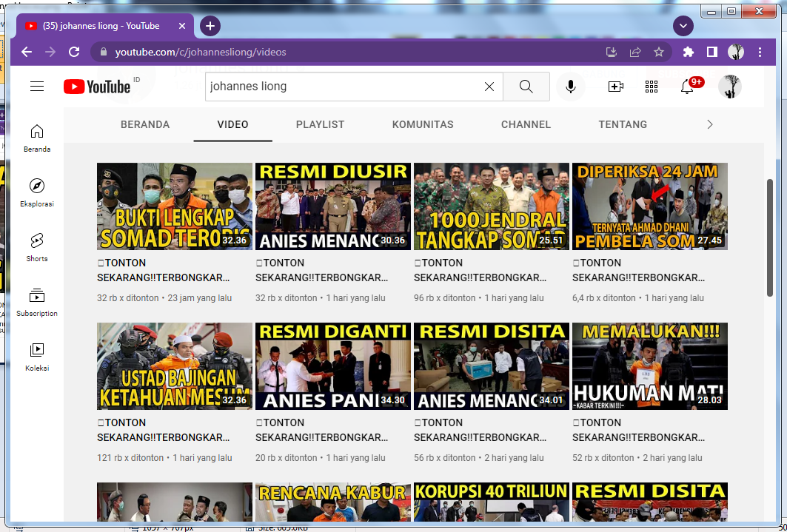Open video title with 52 rb views
Image resolution: width=787 pixels, height=532 pixels.
[x=638, y=430]
